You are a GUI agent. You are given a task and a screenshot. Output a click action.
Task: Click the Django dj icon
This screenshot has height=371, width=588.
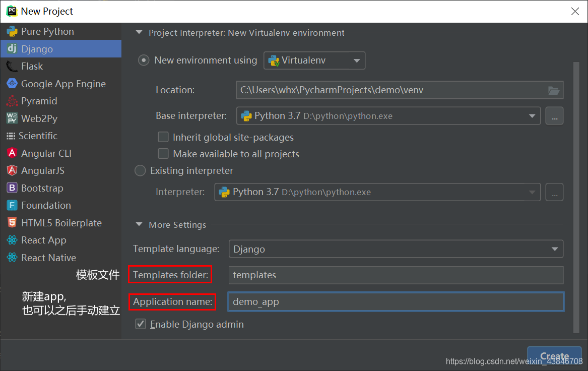[12, 49]
